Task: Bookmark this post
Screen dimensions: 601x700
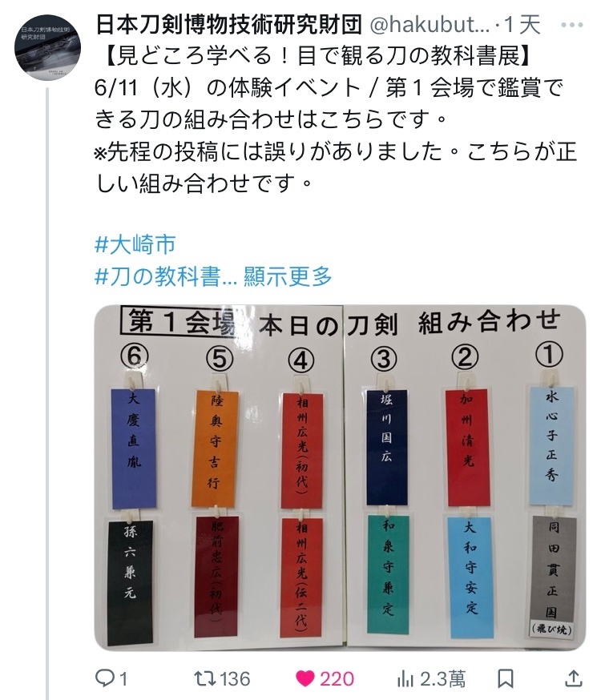Action: click(x=506, y=679)
